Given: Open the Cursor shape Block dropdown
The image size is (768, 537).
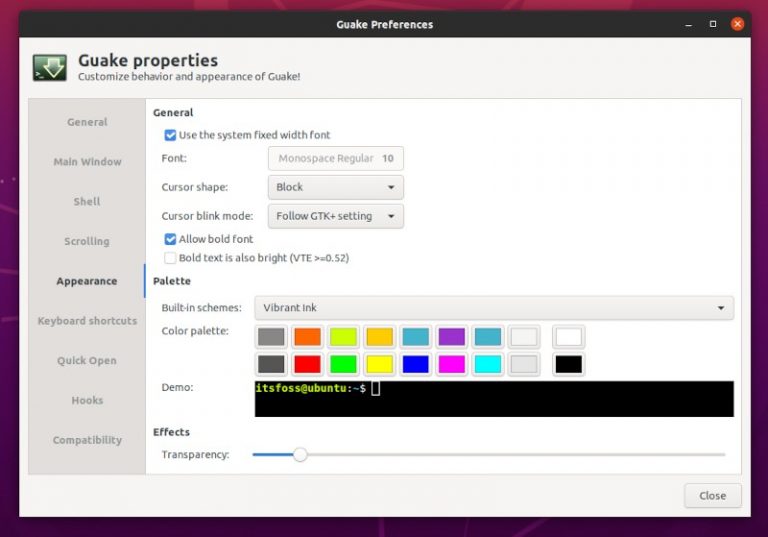Looking at the screenshot, I should click(335, 187).
